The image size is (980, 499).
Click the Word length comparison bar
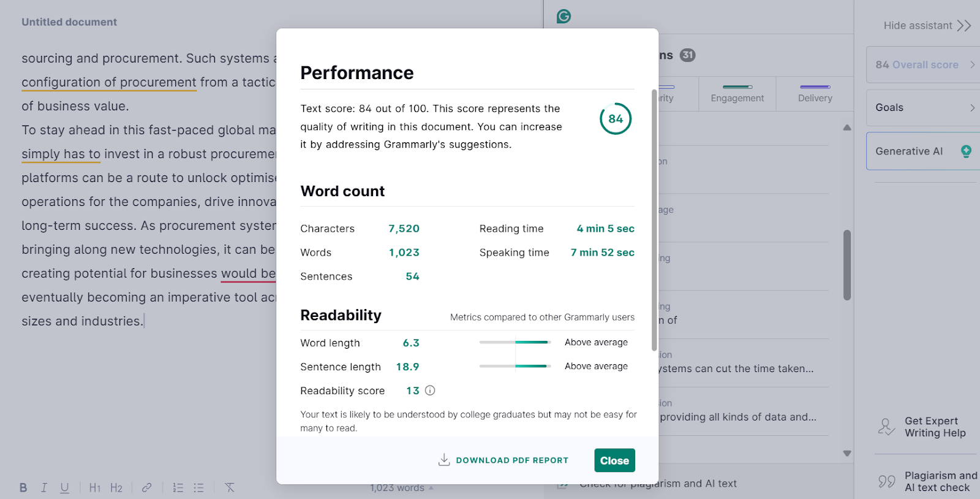pyautogui.click(x=514, y=342)
